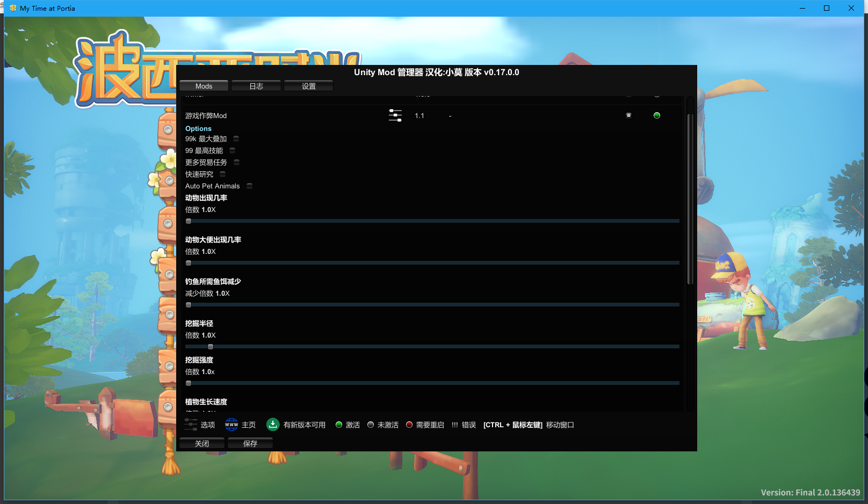Click the 挖掘半径 slider handle

point(211,347)
